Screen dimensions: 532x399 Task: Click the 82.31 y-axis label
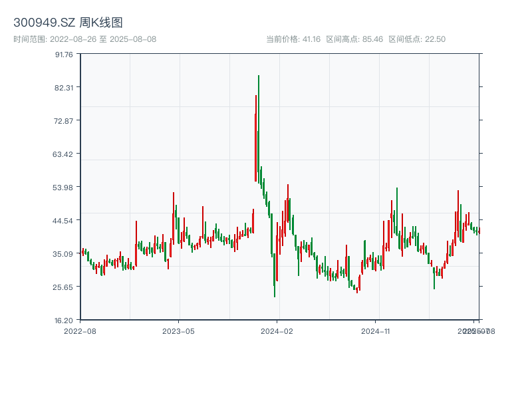pos(64,88)
